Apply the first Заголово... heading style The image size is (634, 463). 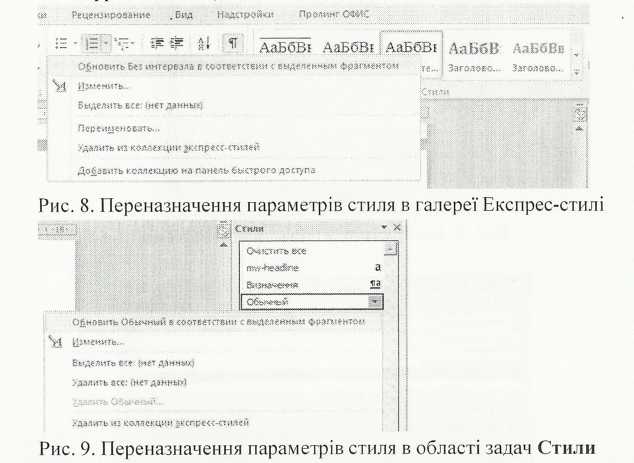(475, 57)
